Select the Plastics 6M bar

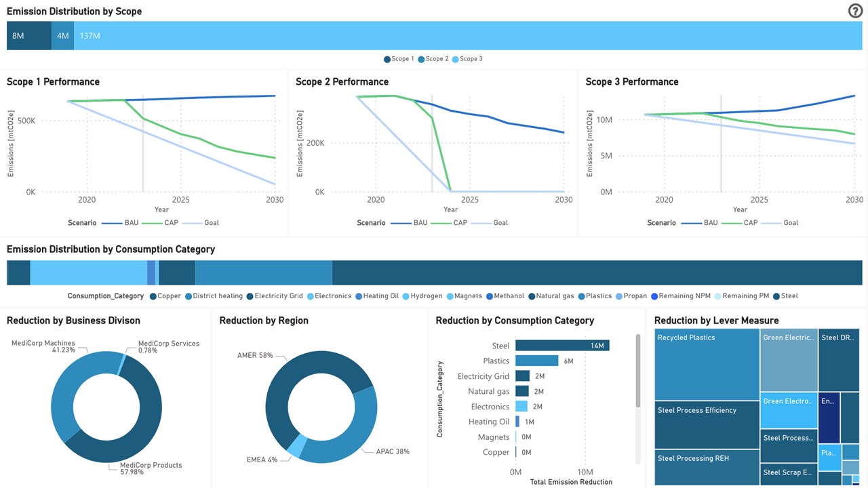(536, 361)
